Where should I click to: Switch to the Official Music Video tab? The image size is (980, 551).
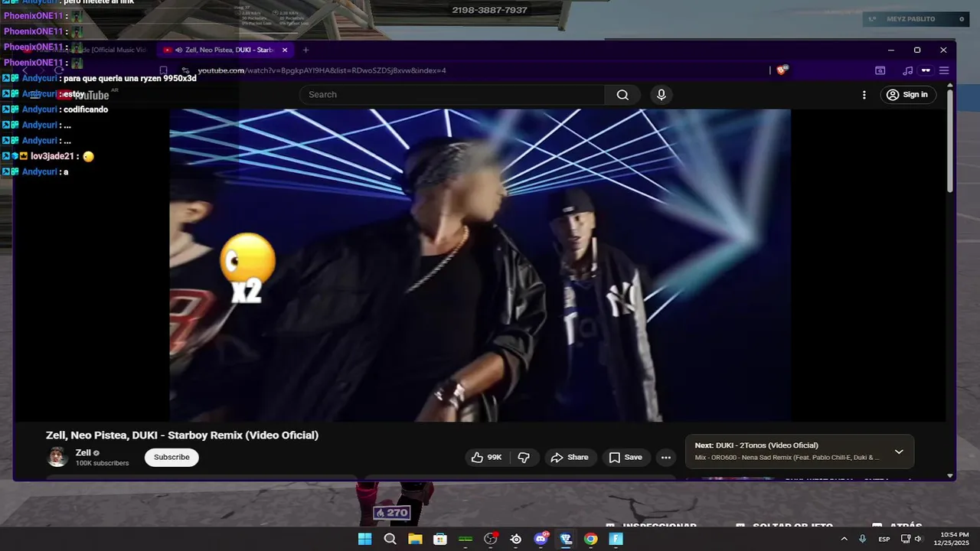coord(84,50)
